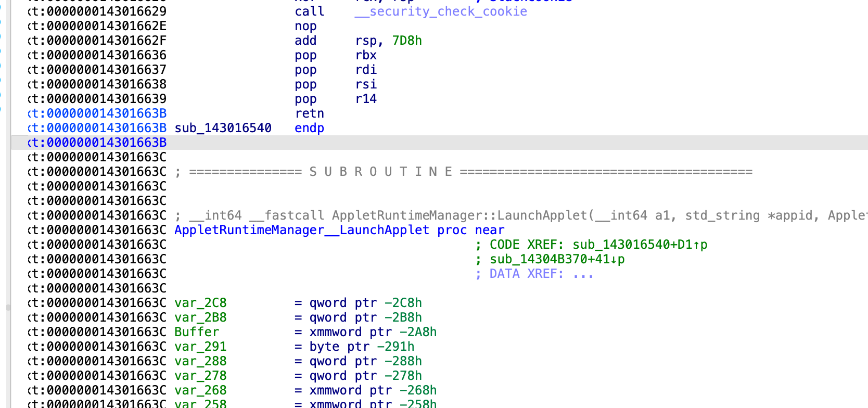The width and height of the screenshot is (868, 408).
Task: Click the rbx register in pop instruction
Action: [x=366, y=55]
